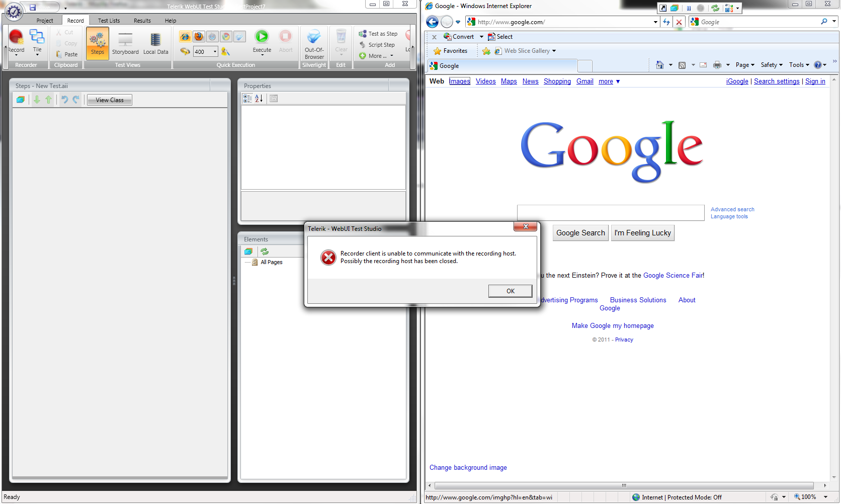Open the Storyboard test view
841x504 pixels.
point(125,43)
